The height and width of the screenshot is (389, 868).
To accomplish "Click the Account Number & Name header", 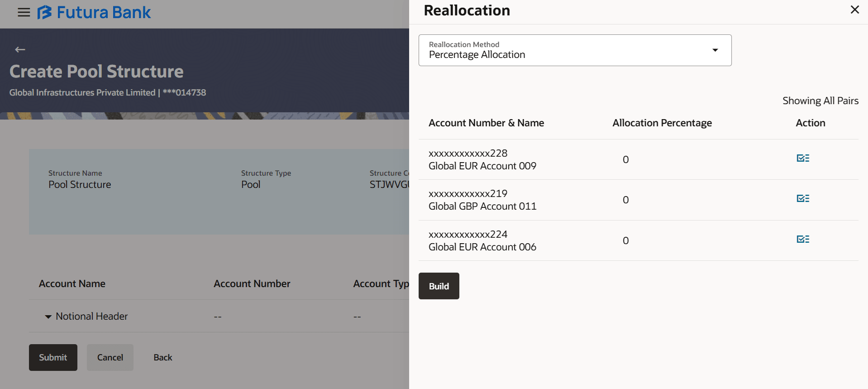I will 486,123.
